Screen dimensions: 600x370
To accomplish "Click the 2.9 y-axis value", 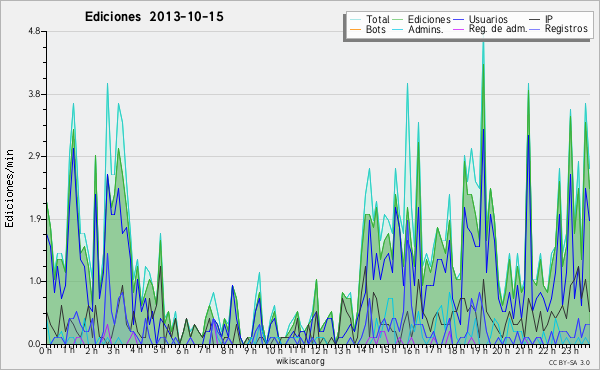I will point(34,156).
